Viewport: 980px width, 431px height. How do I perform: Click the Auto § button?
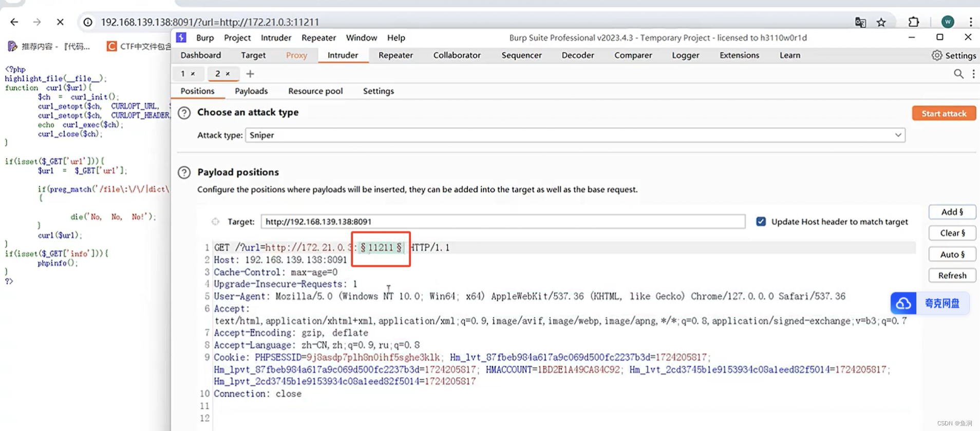tap(952, 254)
